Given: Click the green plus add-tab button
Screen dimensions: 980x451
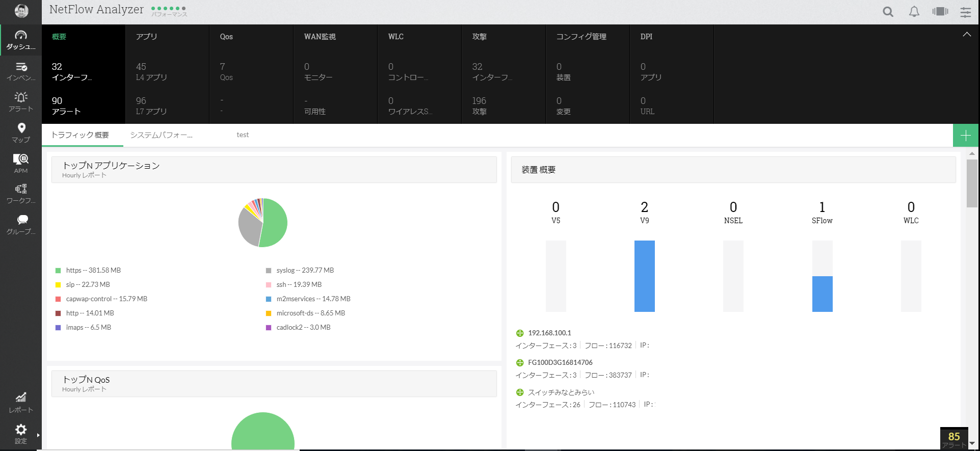Looking at the screenshot, I should [x=965, y=135].
